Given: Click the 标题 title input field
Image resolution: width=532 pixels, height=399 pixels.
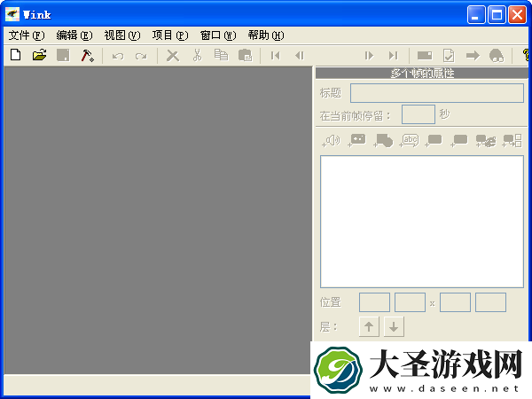Looking at the screenshot, I should click(x=437, y=93).
